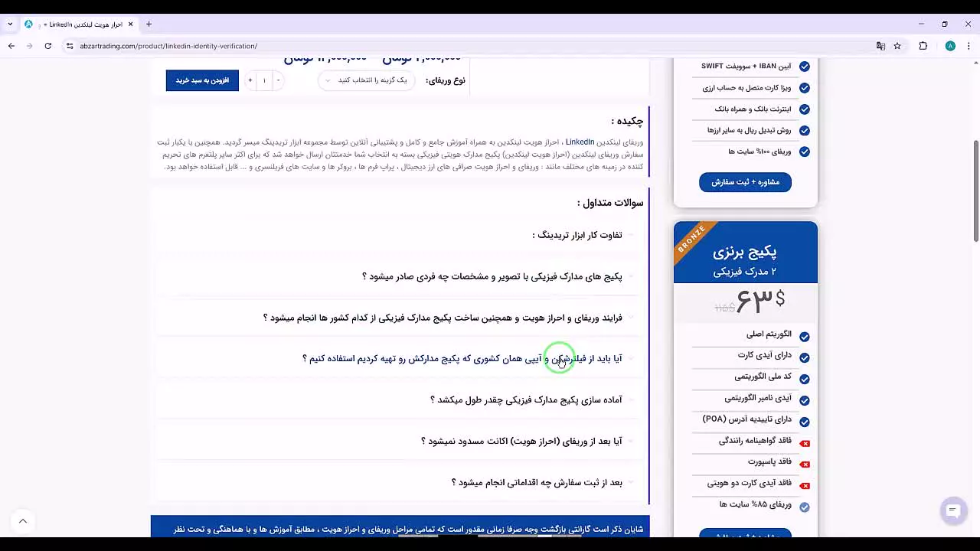The height and width of the screenshot is (551, 980).
Task: Increase quantity with the plus stepper
Action: pyautogui.click(x=250, y=80)
